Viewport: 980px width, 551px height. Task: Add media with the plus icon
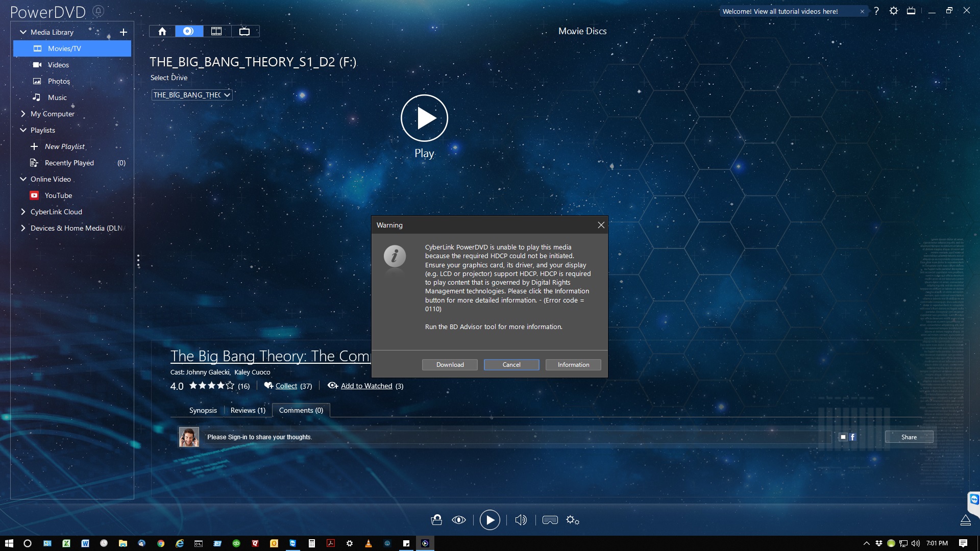(x=123, y=32)
